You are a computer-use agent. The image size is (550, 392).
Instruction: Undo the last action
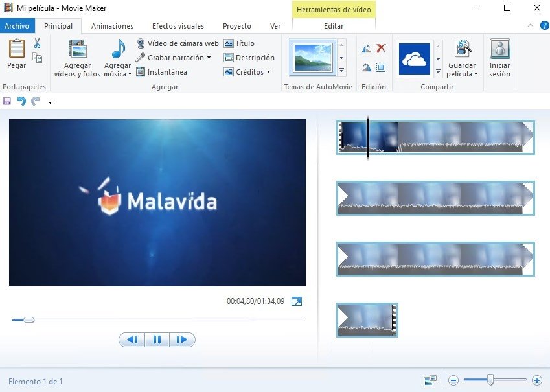coord(21,101)
